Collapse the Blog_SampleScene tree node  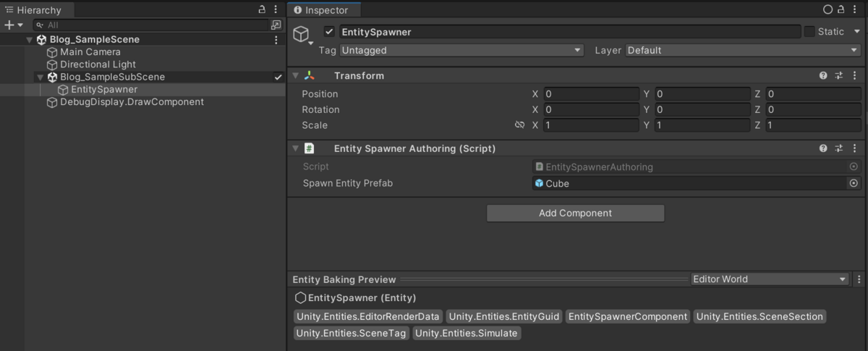(30, 40)
